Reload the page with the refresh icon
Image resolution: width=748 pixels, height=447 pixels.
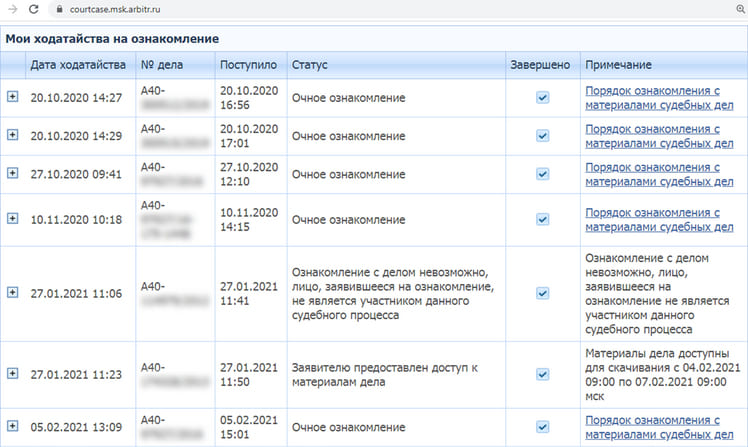[33, 9]
